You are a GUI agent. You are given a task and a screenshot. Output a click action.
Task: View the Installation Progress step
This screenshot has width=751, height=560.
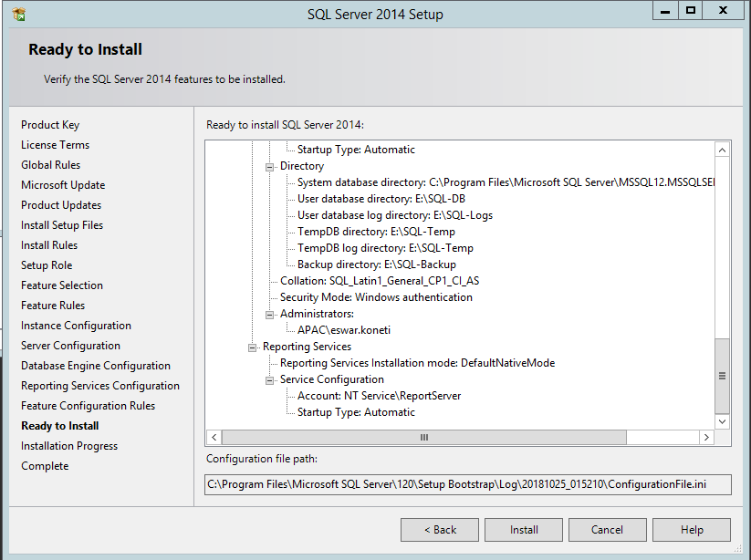[69, 445]
